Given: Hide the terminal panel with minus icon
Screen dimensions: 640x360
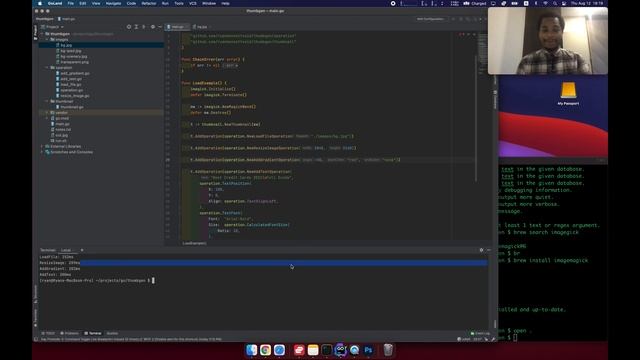Looking at the screenshot, I should (x=489, y=250).
